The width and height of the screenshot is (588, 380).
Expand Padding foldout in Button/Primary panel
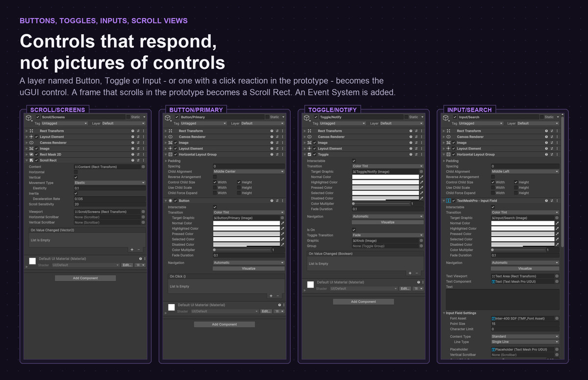click(166, 161)
